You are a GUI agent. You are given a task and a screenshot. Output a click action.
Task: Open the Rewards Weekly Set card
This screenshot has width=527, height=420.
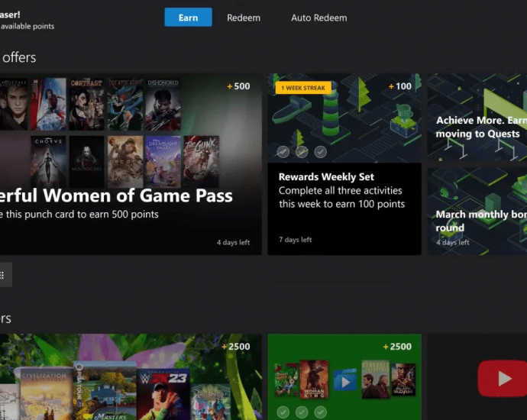point(344,164)
